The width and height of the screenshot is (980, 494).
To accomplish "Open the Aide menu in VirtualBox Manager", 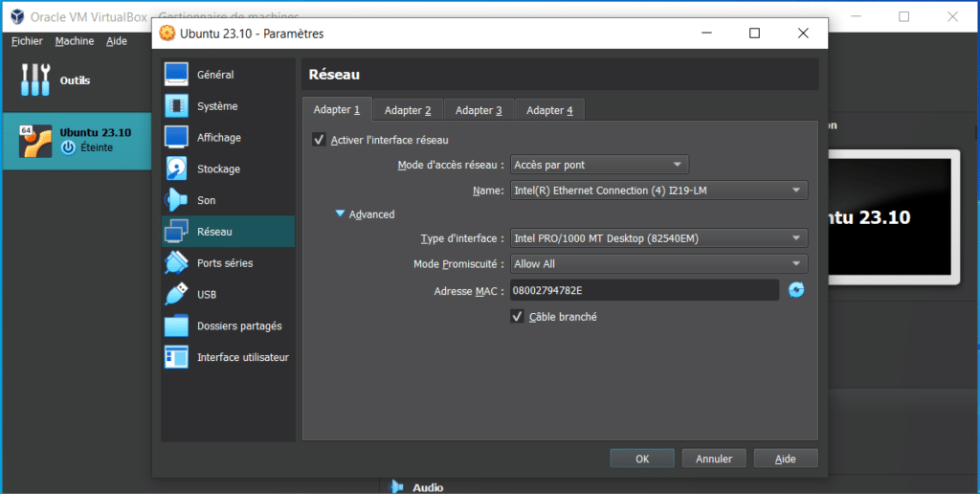I will [116, 41].
